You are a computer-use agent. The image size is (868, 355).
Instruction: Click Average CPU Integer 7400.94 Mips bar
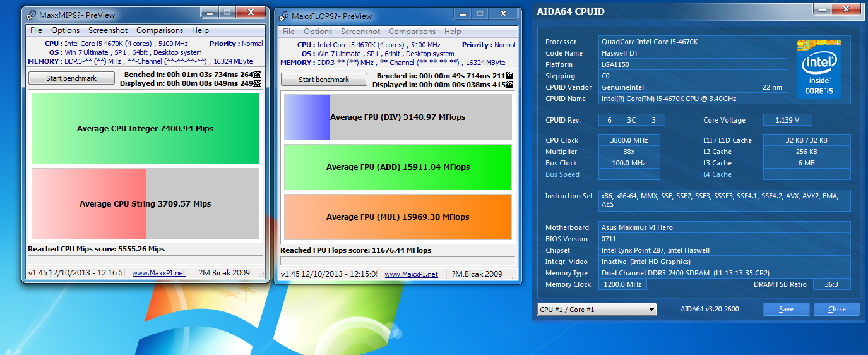(x=145, y=129)
